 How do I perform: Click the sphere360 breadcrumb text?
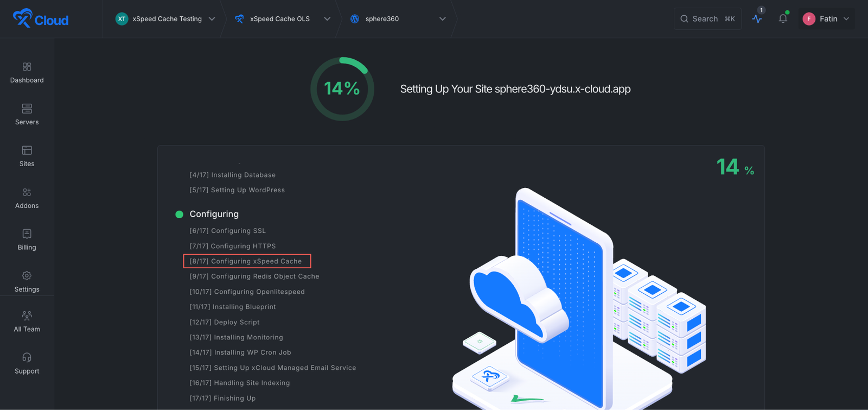tap(382, 19)
